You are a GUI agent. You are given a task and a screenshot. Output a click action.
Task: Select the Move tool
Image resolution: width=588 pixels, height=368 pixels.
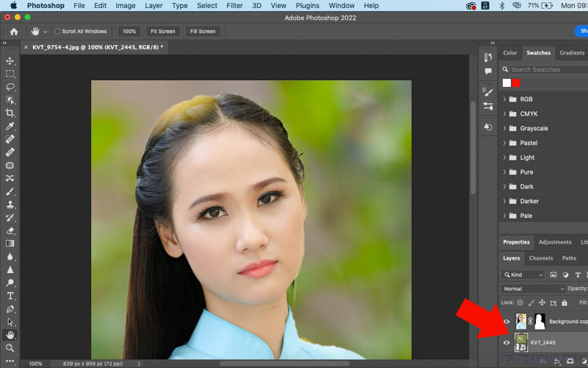[10, 61]
